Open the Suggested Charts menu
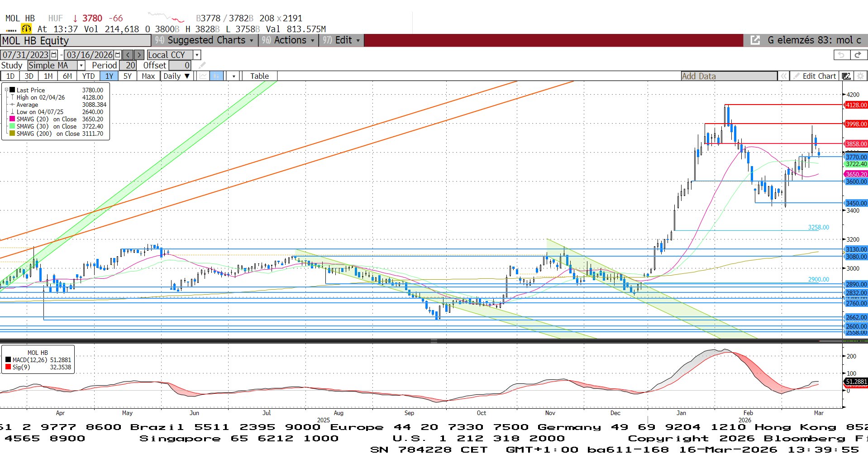 click(x=206, y=40)
